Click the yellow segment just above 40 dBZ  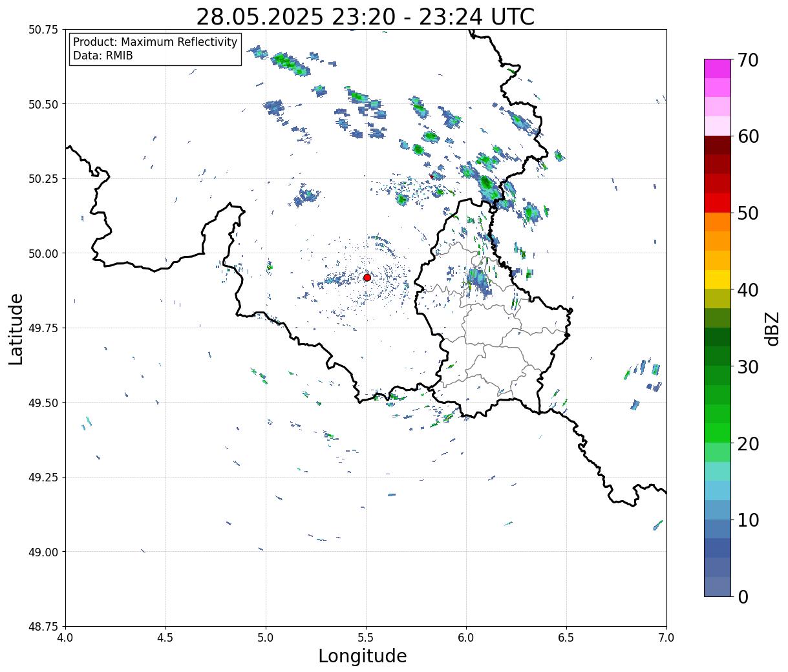click(718, 280)
